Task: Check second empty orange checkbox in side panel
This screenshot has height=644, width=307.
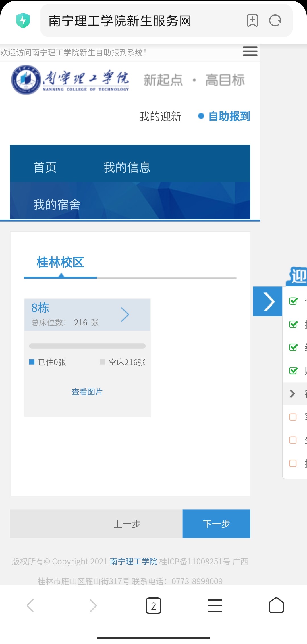Action: click(293, 440)
